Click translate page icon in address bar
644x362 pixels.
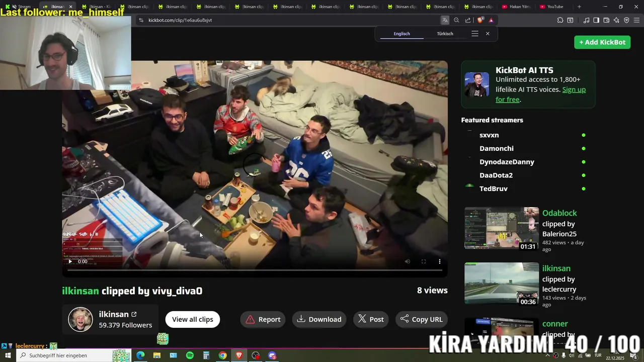click(445, 20)
